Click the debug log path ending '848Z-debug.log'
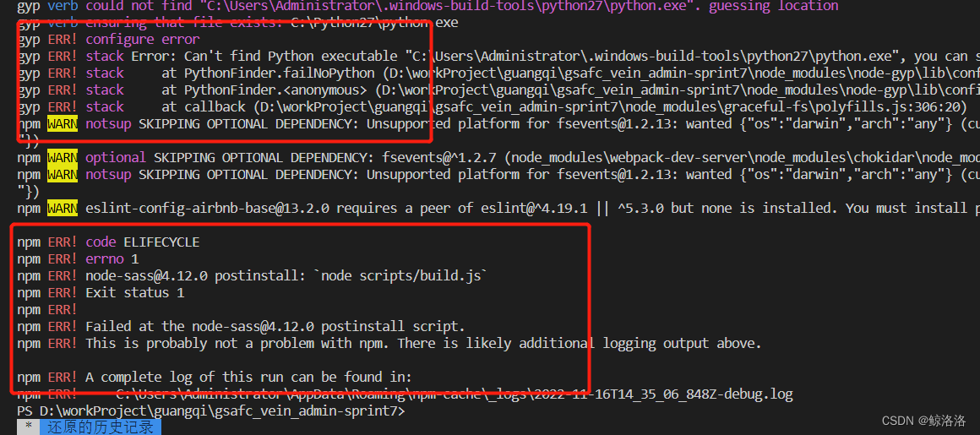 tap(455, 394)
